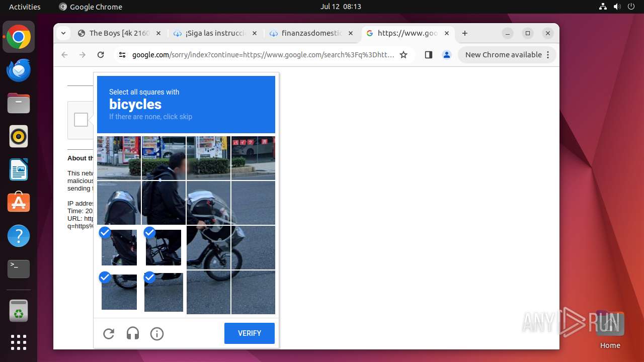
Task: Close the ¡Siga las instrucciones tab
Action: (254, 33)
